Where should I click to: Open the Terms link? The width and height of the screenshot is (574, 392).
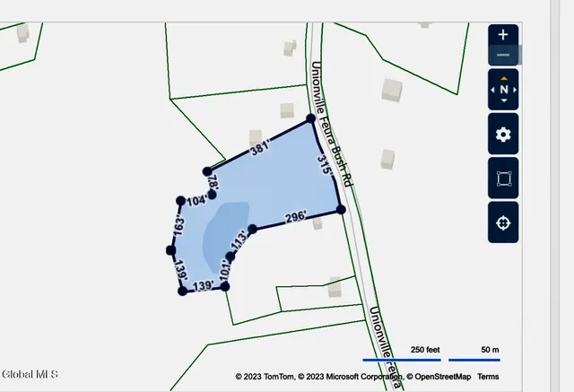coord(488,377)
